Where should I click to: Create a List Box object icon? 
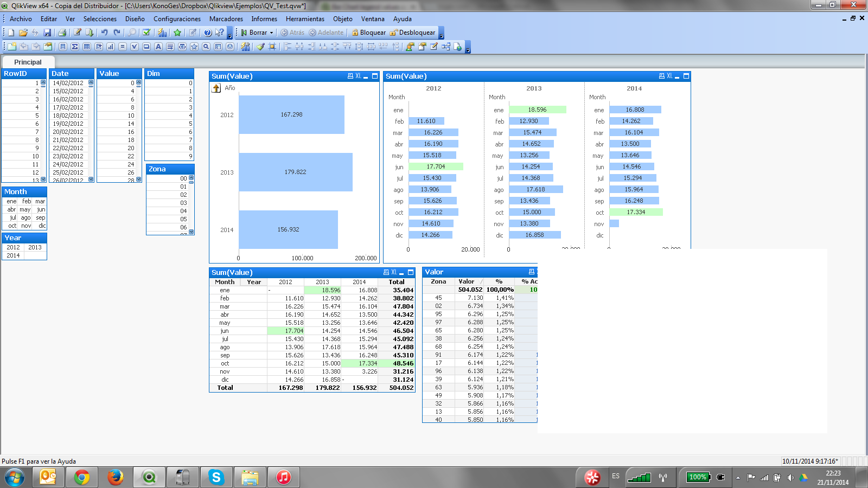coord(63,47)
